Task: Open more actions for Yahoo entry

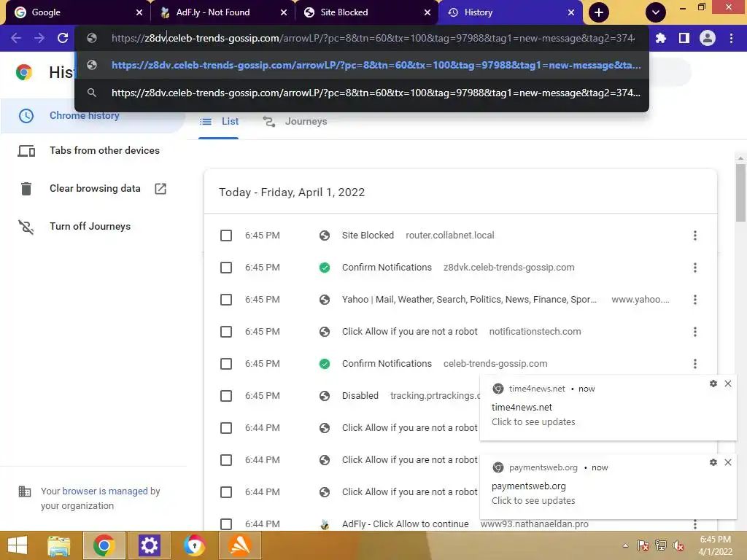Action: (695, 300)
